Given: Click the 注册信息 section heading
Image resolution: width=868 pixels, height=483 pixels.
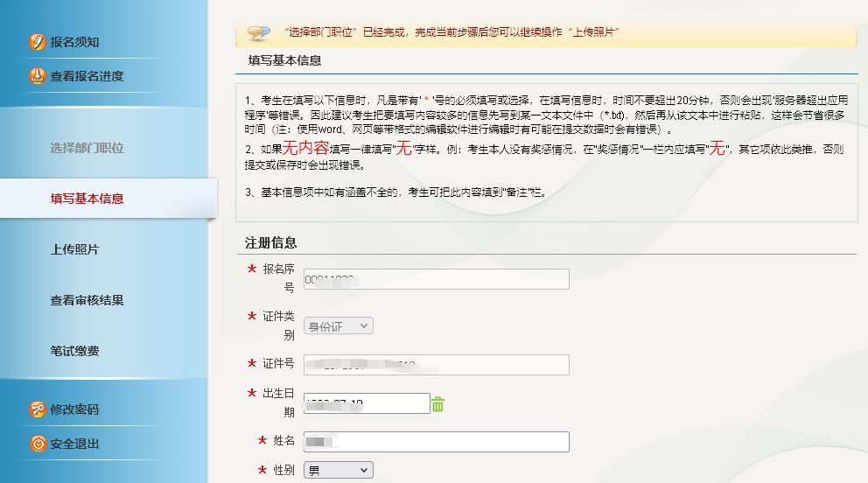Looking at the screenshot, I should point(270,243).
